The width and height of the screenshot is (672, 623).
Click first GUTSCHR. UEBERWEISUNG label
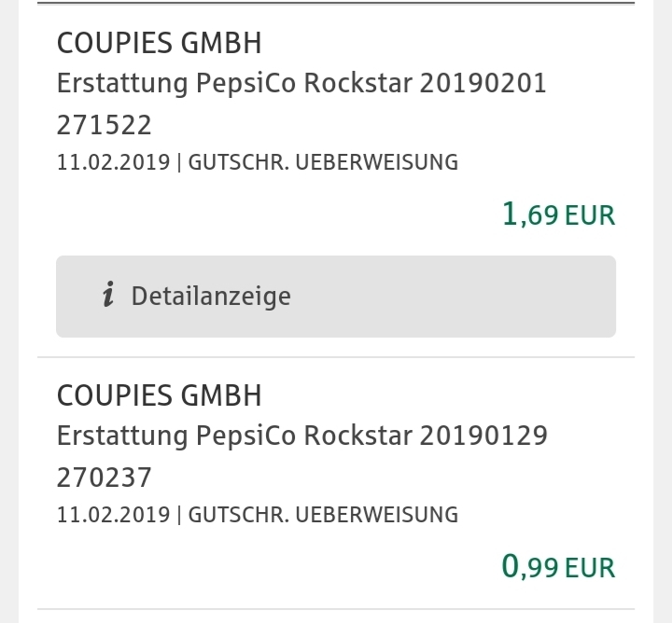pos(324,162)
